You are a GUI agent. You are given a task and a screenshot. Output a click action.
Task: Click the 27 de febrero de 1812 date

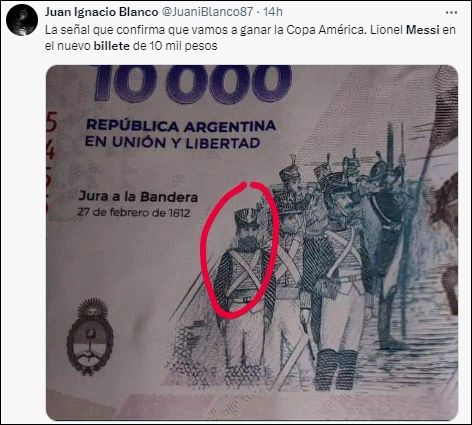(x=134, y=212)
